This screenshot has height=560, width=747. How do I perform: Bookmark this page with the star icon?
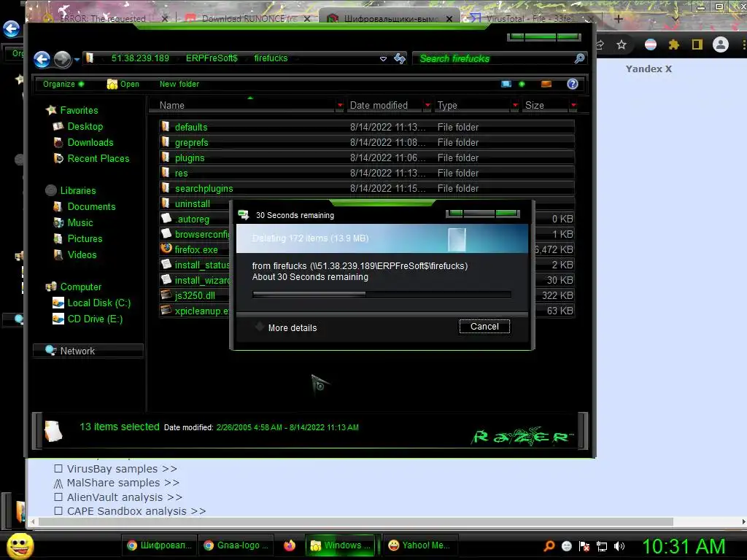click(622, 44)
